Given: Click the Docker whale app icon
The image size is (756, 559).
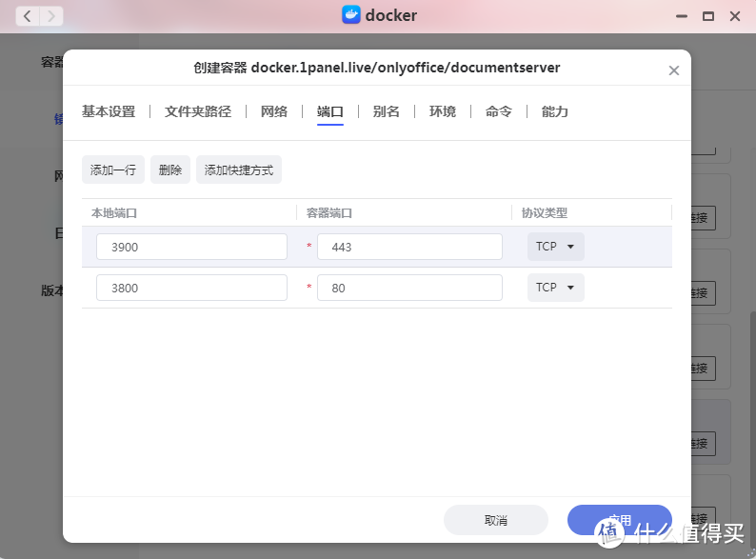Looking at the screenshot, I should coord(351,15).
